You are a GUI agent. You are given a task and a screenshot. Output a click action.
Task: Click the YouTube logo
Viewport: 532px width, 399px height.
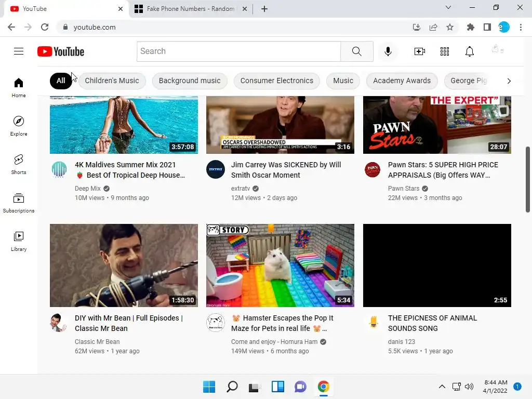61,51
